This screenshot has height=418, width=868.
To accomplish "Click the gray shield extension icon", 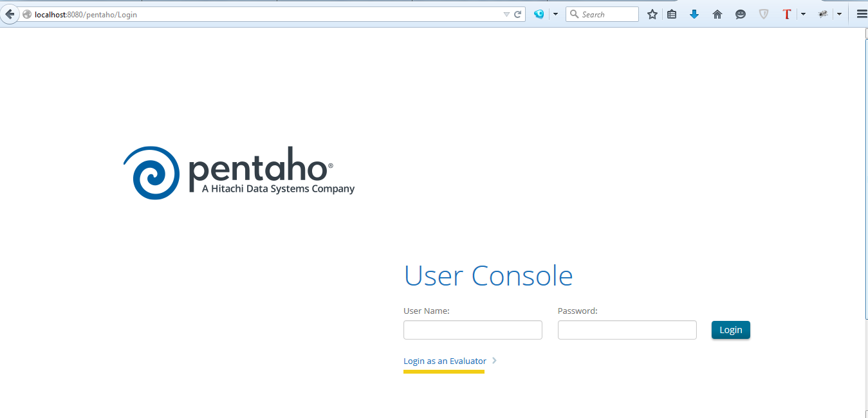I will 764,14.
